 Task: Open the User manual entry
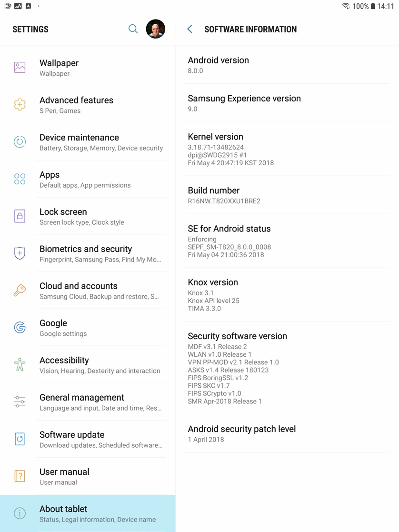pos(88,476)
